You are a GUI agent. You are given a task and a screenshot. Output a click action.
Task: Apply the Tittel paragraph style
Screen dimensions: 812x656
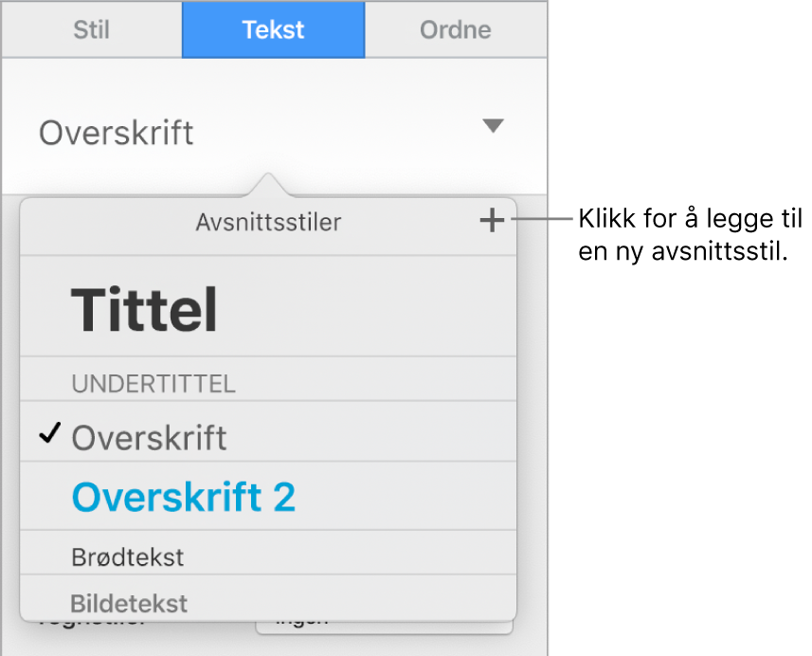click(145, 308)
